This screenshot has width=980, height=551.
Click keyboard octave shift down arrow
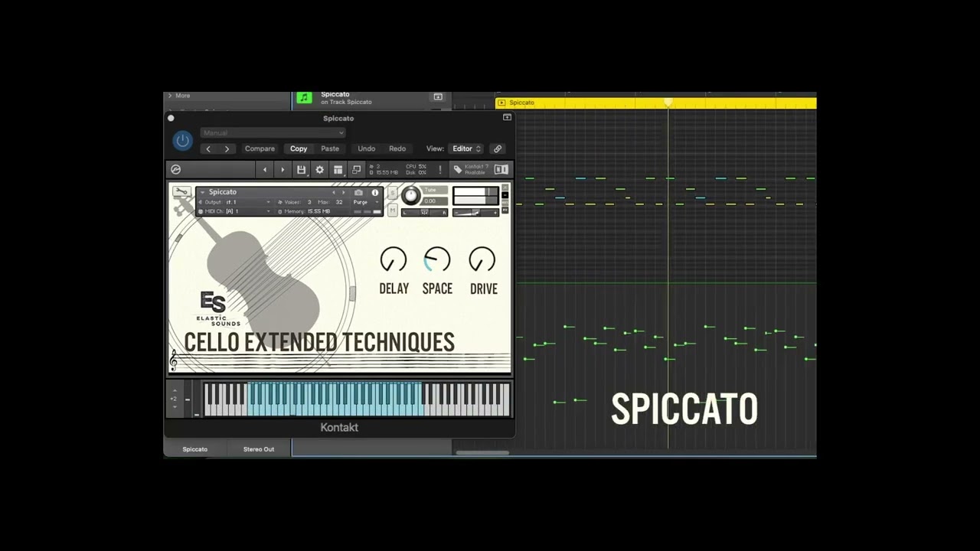click(x=175, y=407)
